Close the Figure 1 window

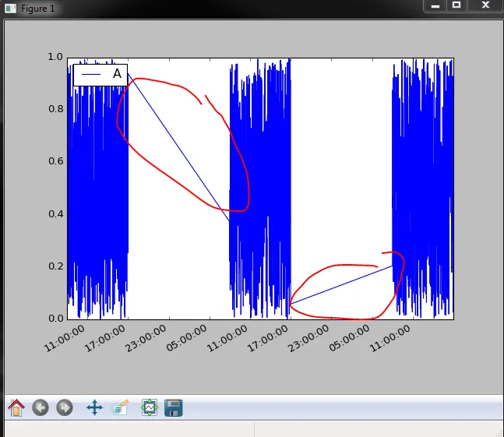pyautogui.click(x=485, y=5)
